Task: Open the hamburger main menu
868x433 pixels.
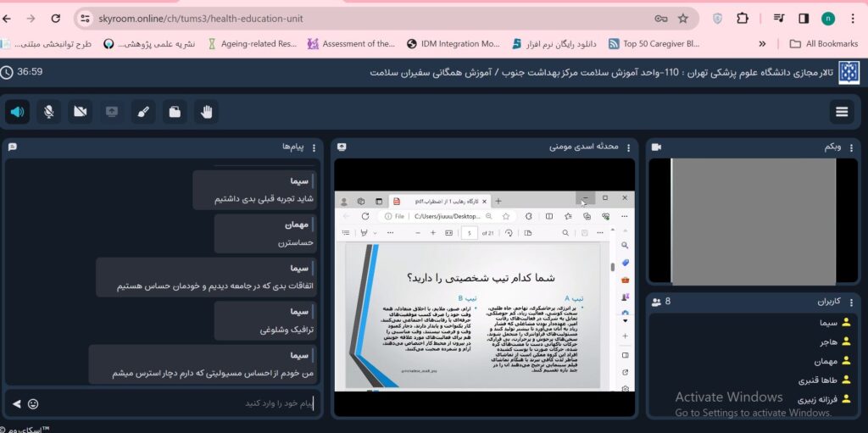Action: tap(842, 112)
